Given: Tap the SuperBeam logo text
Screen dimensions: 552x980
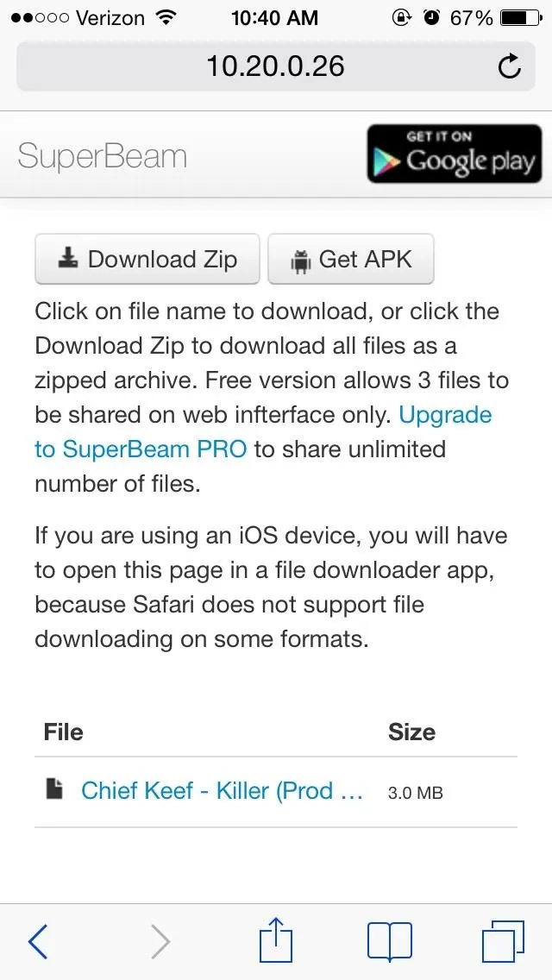Looking at the screenshot, I should point(103,155).
